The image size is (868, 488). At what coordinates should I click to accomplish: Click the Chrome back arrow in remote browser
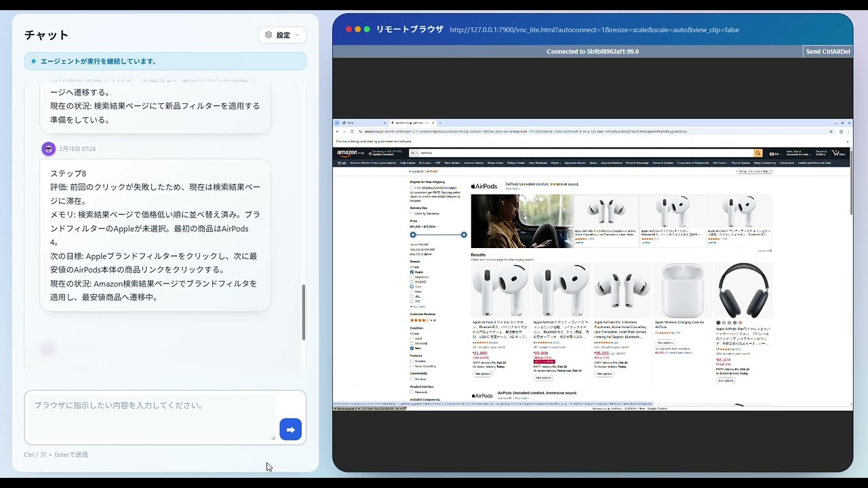[x=337, y=131]
